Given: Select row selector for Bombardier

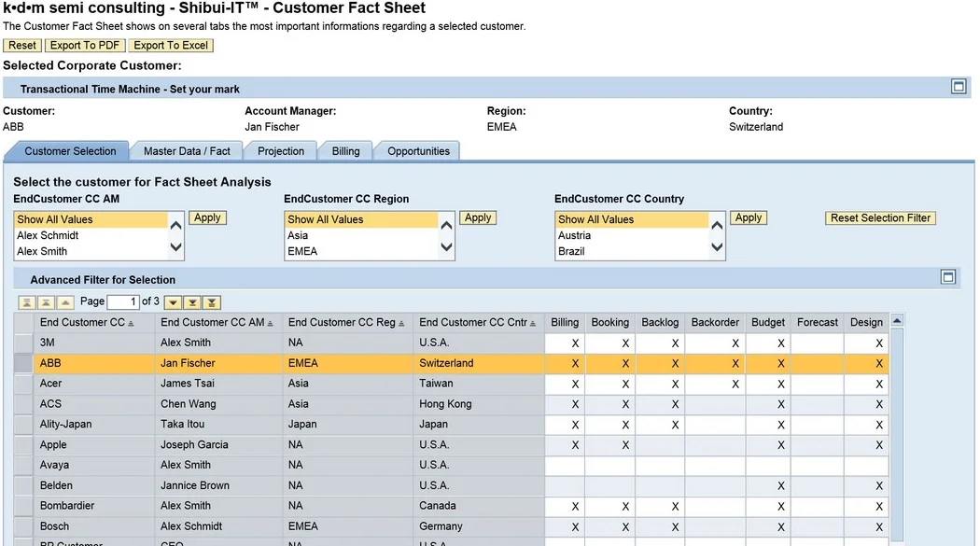Looking at the screenshot, I should 23,506.
